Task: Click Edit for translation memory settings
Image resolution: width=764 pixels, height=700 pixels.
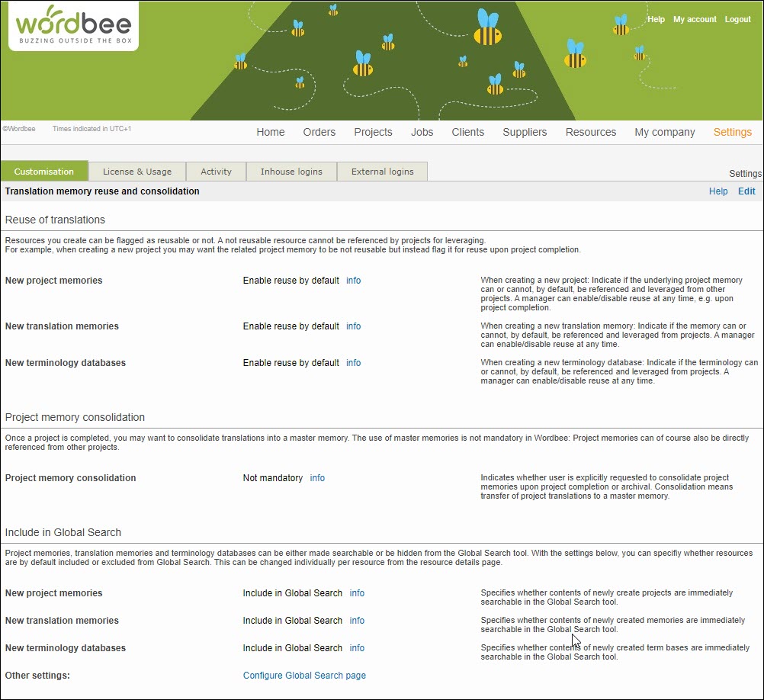Action: coord(746,191)
